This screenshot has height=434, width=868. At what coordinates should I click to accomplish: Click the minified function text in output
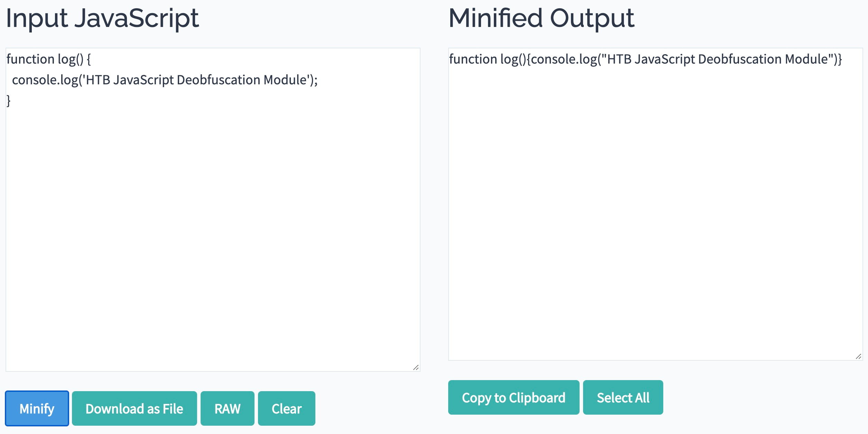click(x=645, y=59)
